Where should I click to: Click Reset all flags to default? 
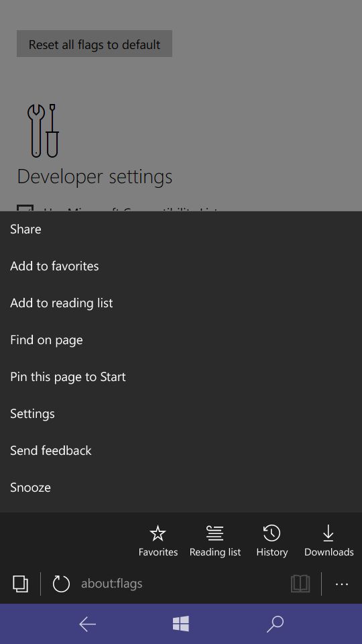coord(95,44)
